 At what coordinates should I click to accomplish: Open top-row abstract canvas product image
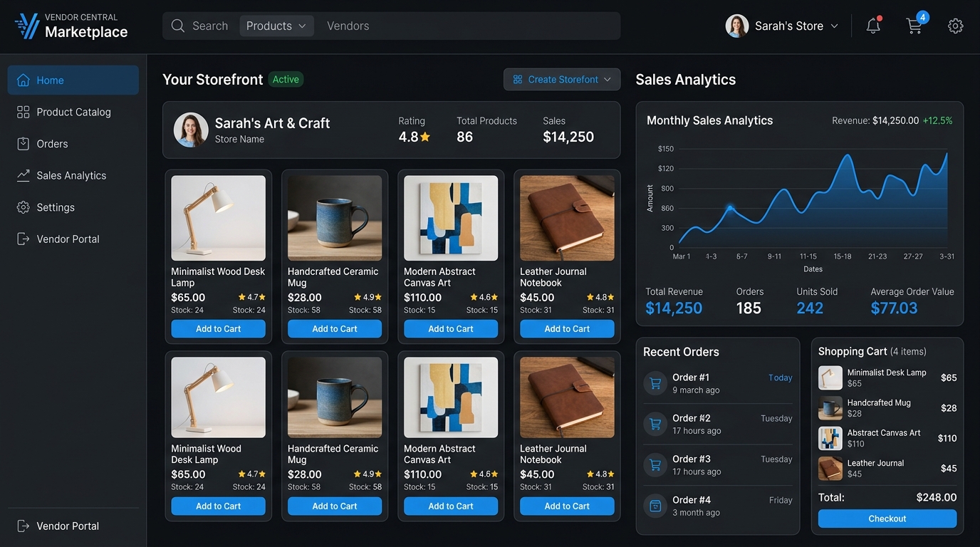(451, 218)
